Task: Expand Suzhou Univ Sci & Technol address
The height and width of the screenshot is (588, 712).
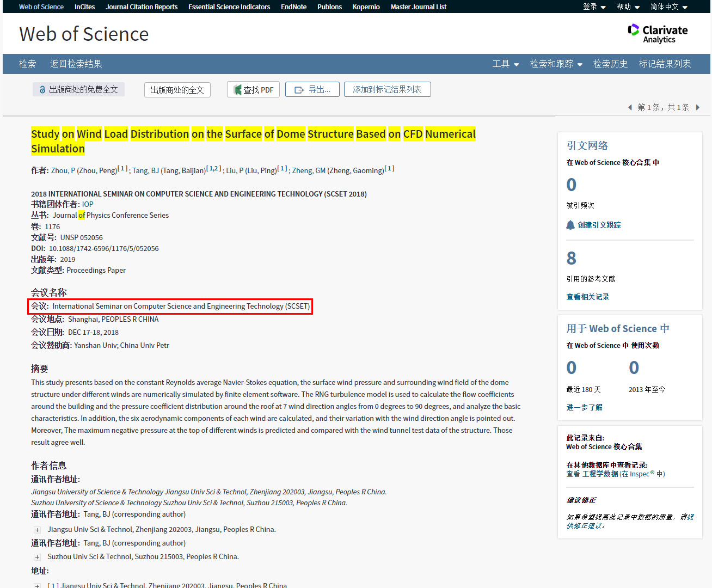Action: 37,557
